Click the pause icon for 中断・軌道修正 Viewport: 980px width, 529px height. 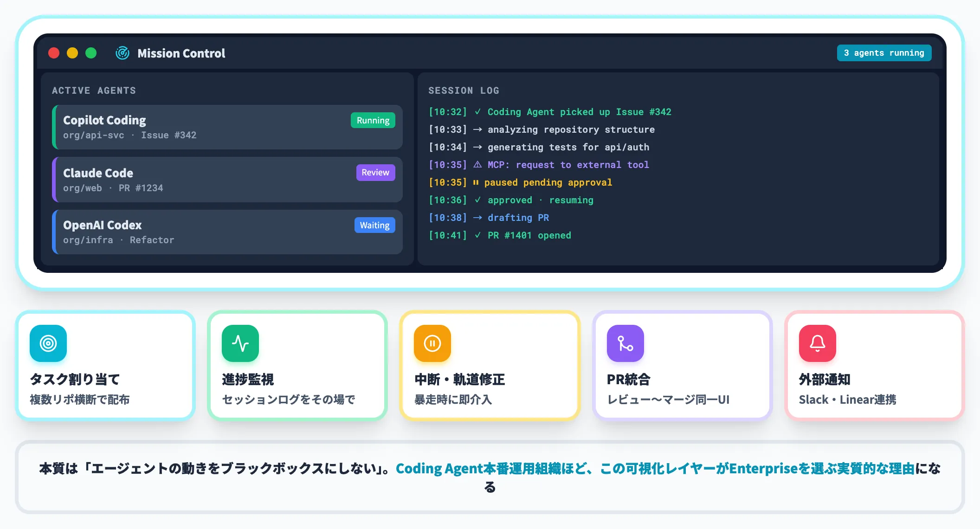point(432,343)
